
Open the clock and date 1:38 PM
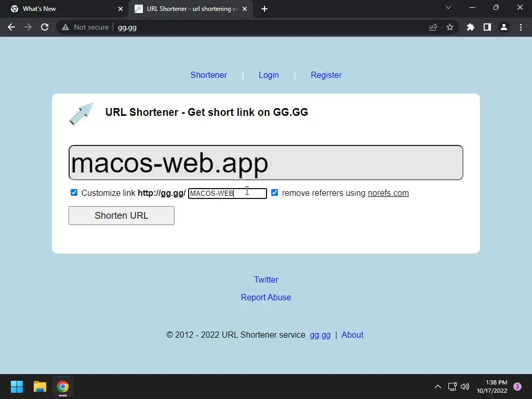click(492, 387)
